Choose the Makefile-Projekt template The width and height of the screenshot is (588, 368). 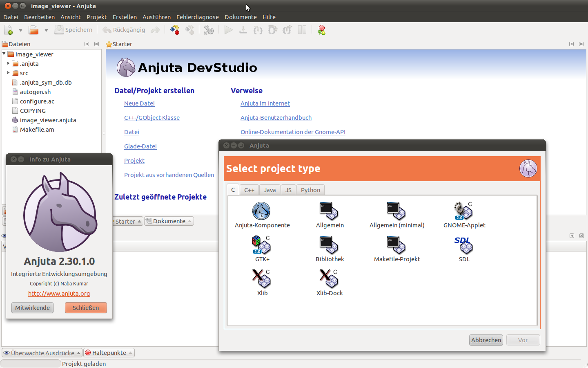click(396, 245)
